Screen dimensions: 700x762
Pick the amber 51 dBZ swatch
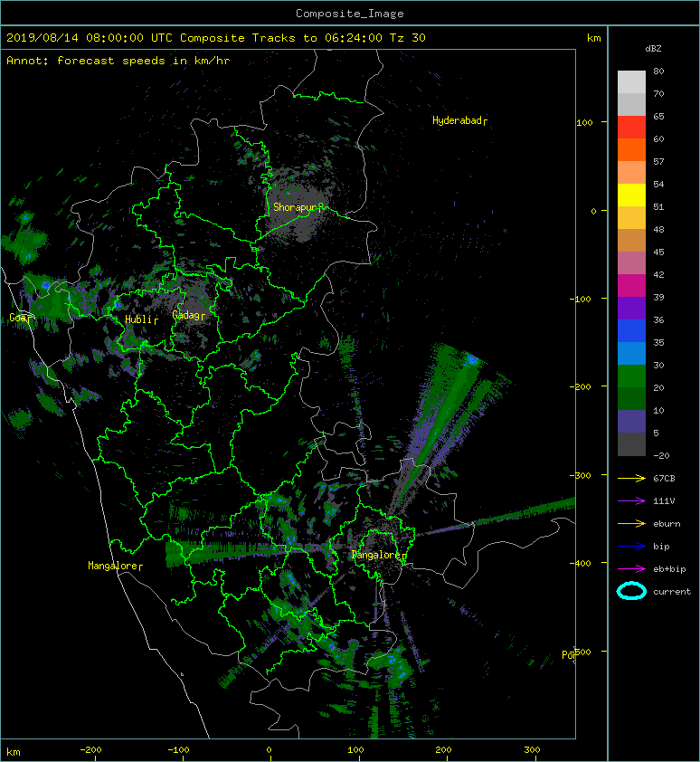(x=631, y=217)
